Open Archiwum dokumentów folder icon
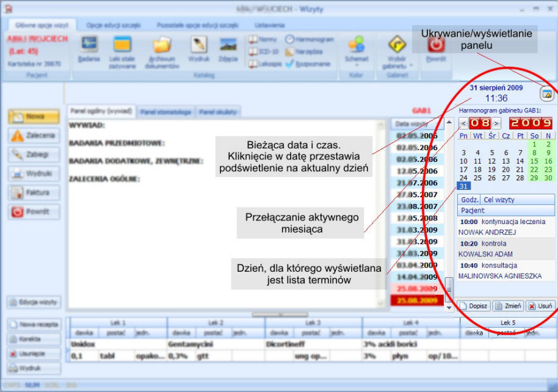Image resolution: width=558 pixels, height=392 pixels. 162,45
